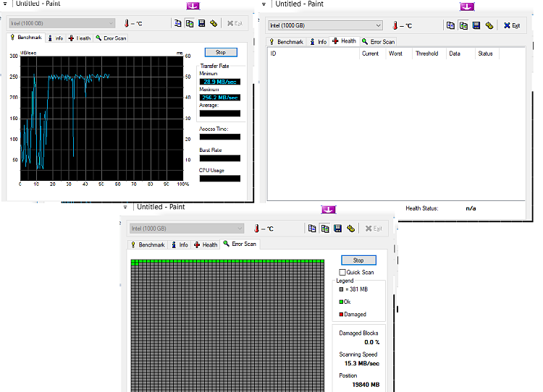Open quick access dropdown arrow in top-right Paint title
This screenshot has width=543, height=392.
(x=264, y=4)
